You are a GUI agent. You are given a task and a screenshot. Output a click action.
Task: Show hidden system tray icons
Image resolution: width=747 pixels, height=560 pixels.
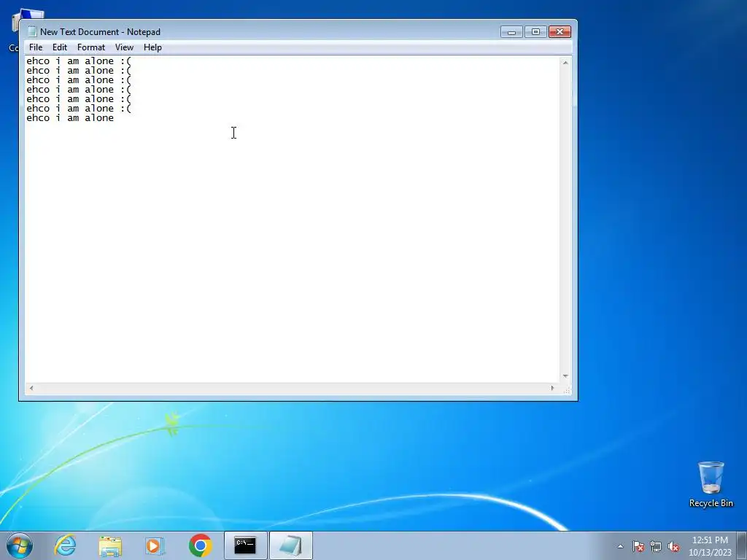tap(620, 546)
